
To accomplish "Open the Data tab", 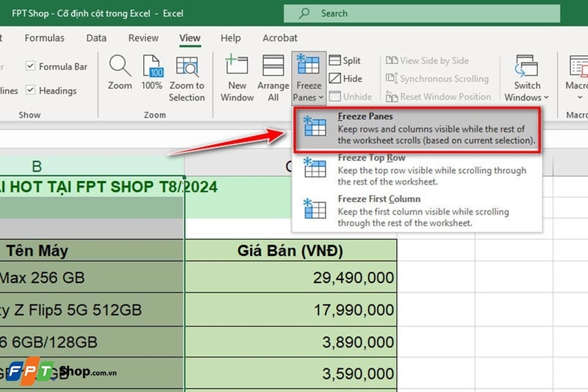I will tap(96, 38).
